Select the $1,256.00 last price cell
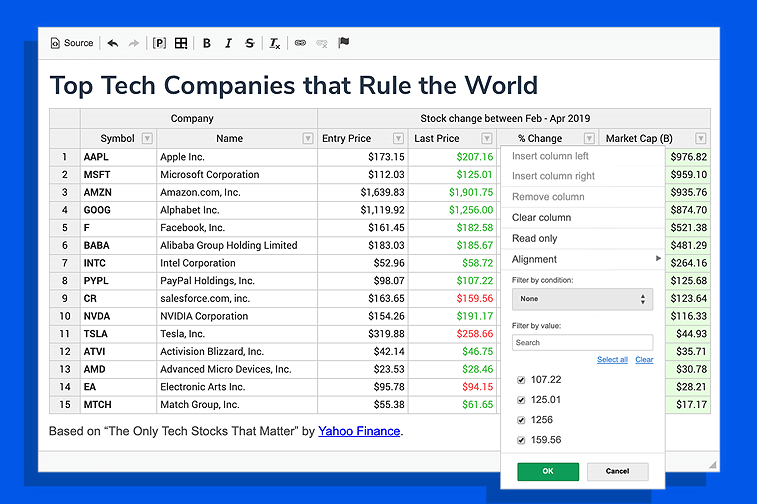 pos(452,210)
